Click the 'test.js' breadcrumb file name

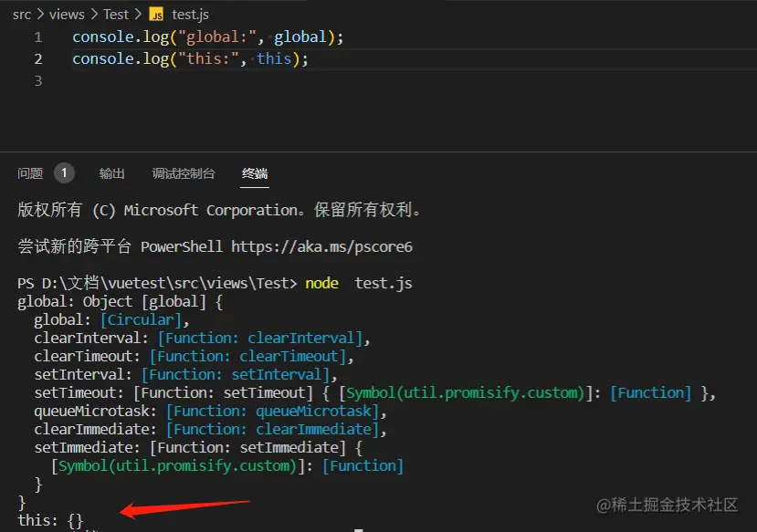(190, 15)
